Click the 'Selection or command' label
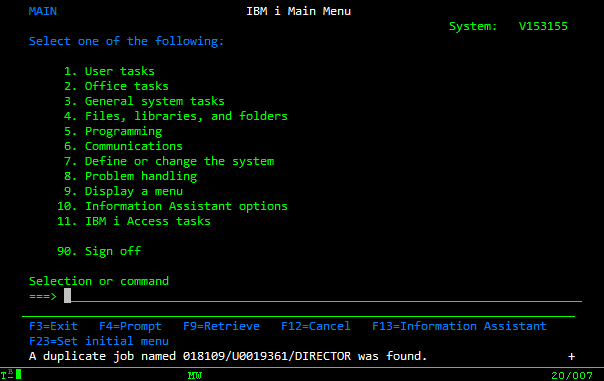Image resolution: width=604 pixels, height=381 pixels. coord(99,281)
